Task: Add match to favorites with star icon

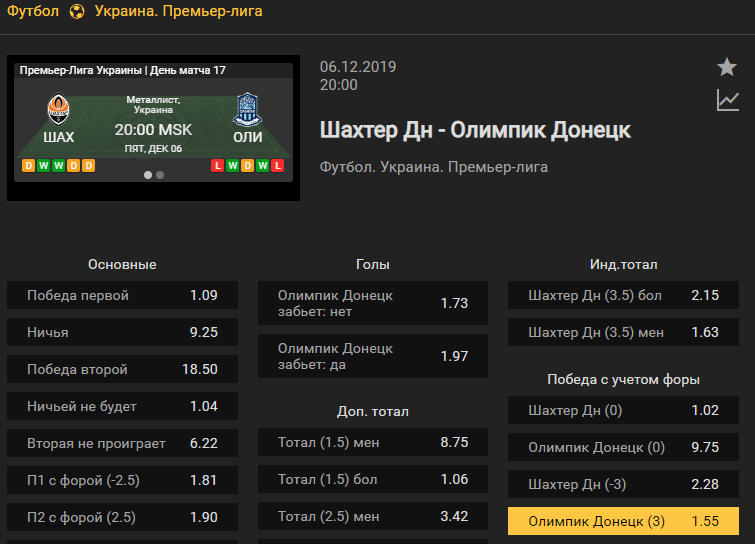Action: (727, 67)
